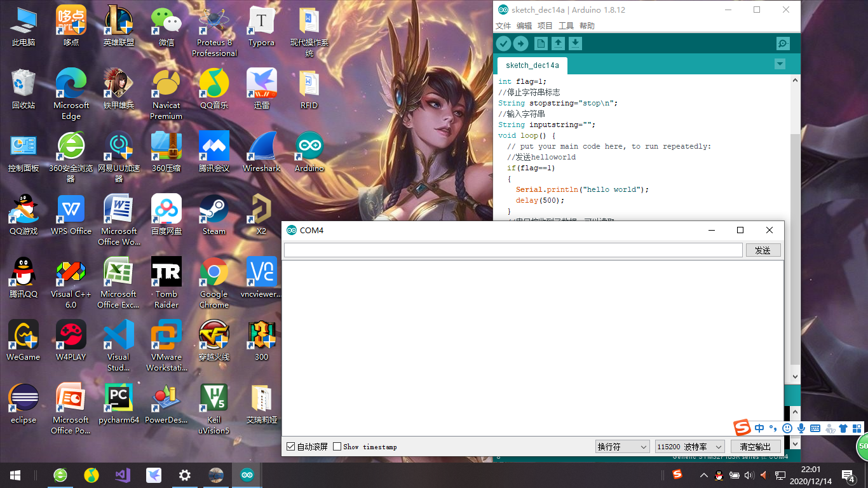Select the Navicat Premium desktop icon
868x488 pixels.
pyautogui.click(x=166, y=94)
